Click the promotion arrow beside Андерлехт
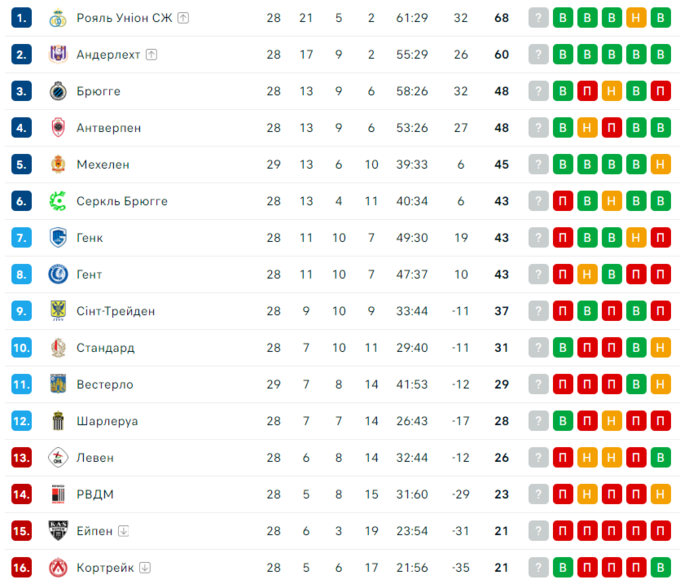680x584 pixels. pyautogui.click(x=151, y=55)
